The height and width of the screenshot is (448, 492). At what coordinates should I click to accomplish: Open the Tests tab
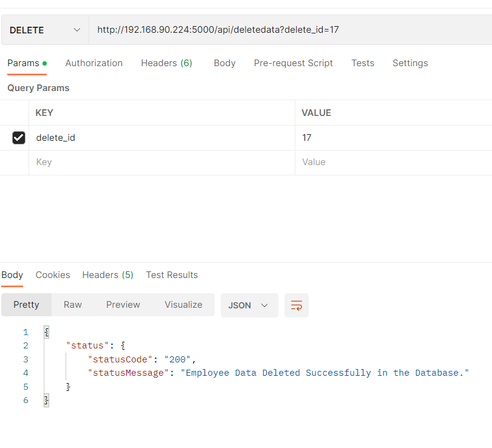363,63
